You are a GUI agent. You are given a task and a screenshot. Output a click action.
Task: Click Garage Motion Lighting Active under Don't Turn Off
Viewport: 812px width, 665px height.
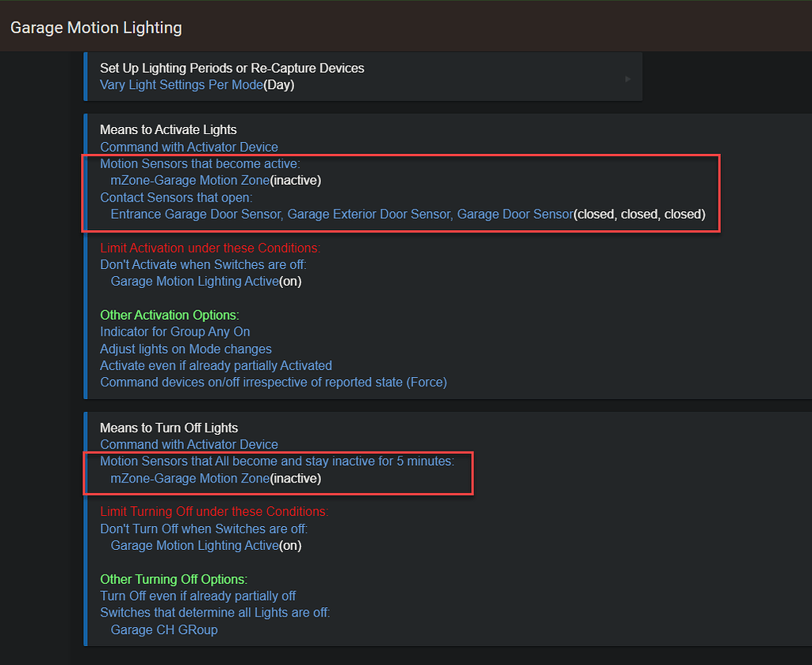pyautogui.click(x=194, y=545)
